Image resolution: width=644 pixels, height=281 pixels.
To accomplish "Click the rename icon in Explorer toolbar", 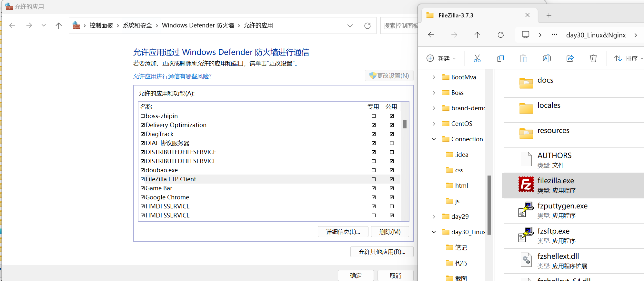I will (x=547, y=58).
